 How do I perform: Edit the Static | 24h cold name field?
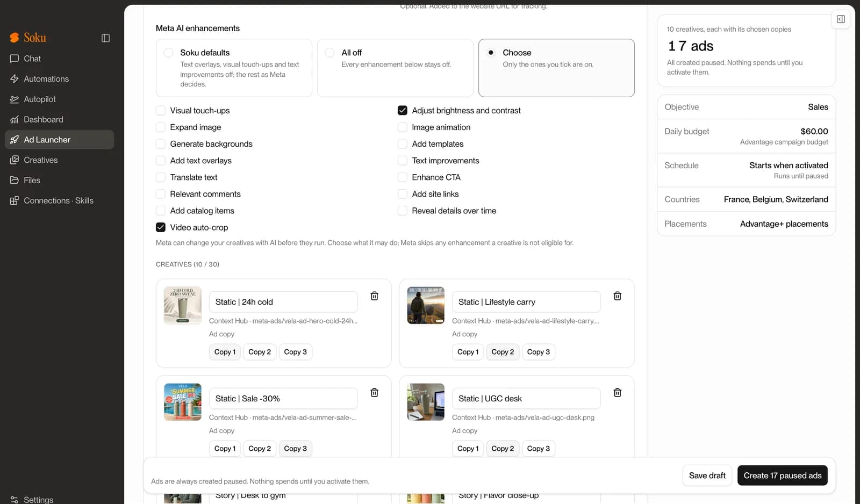click(x=283, y=302)
